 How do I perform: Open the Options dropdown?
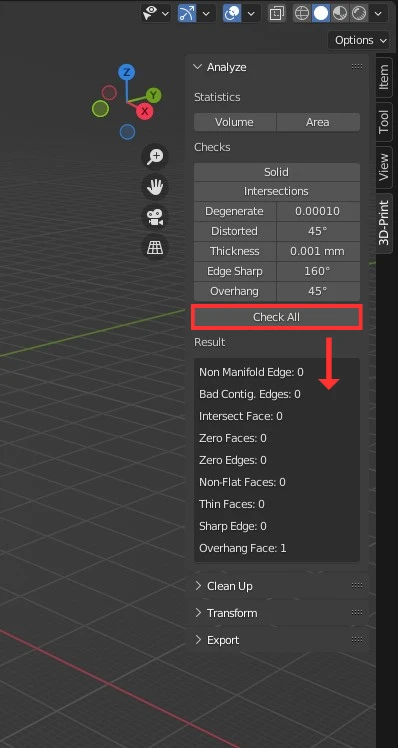359,41
